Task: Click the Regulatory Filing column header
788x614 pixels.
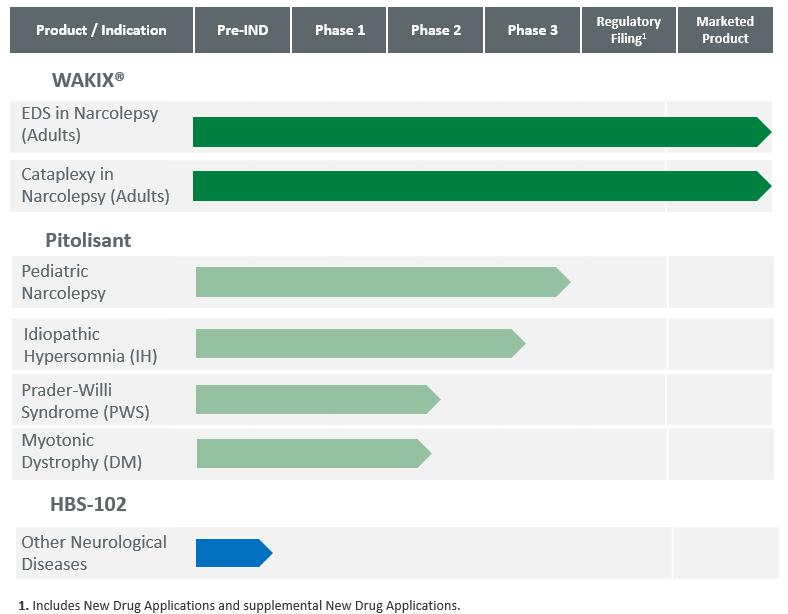Action: point(629,30)
